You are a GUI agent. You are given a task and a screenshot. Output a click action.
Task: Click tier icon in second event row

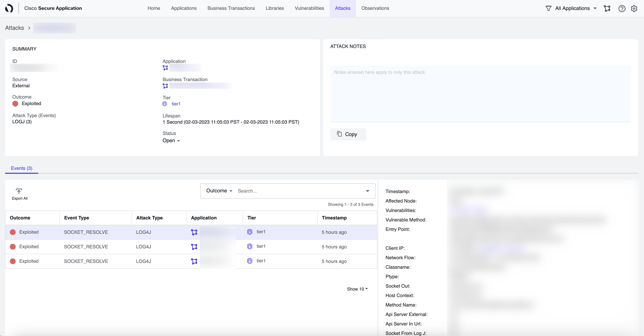250,246
